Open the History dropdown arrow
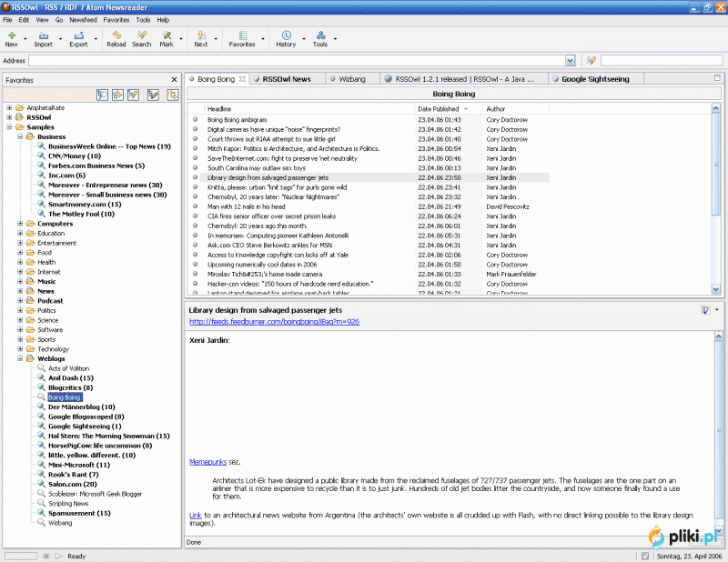This screenshot has width=728, height=562. [x=304, y=39]
